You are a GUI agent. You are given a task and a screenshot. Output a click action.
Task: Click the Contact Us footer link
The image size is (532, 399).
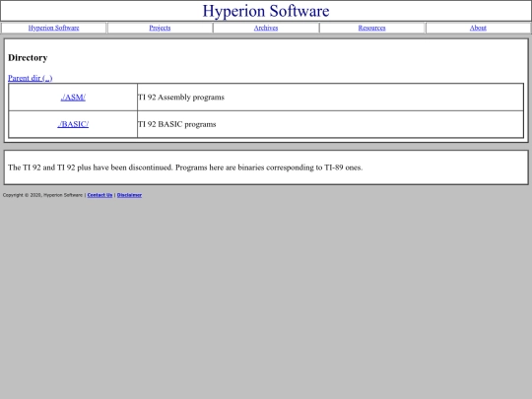pos(100,195)
